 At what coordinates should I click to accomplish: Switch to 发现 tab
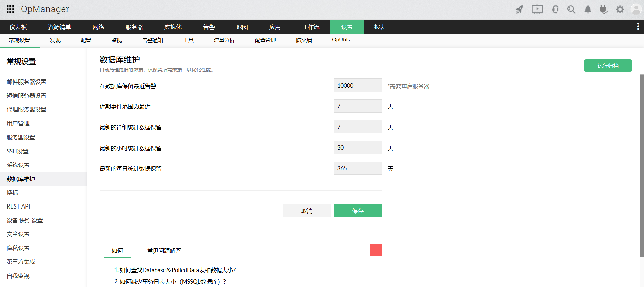coord(55,40)
